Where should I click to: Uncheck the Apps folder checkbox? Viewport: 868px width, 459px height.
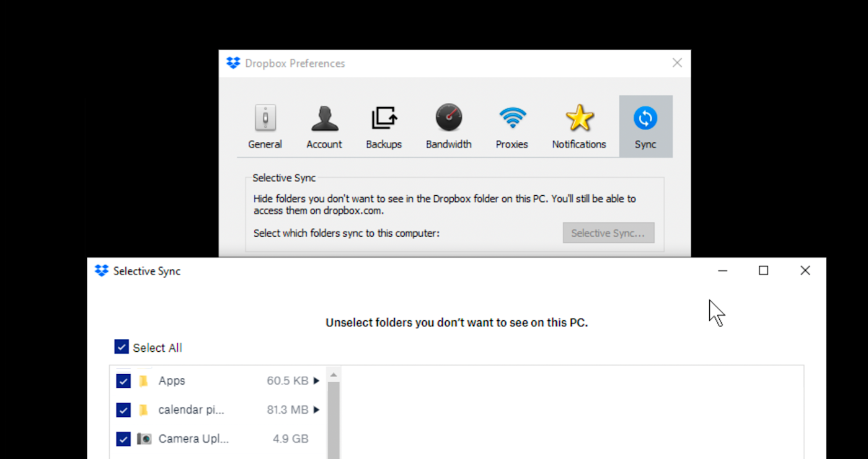pos(123,381)
